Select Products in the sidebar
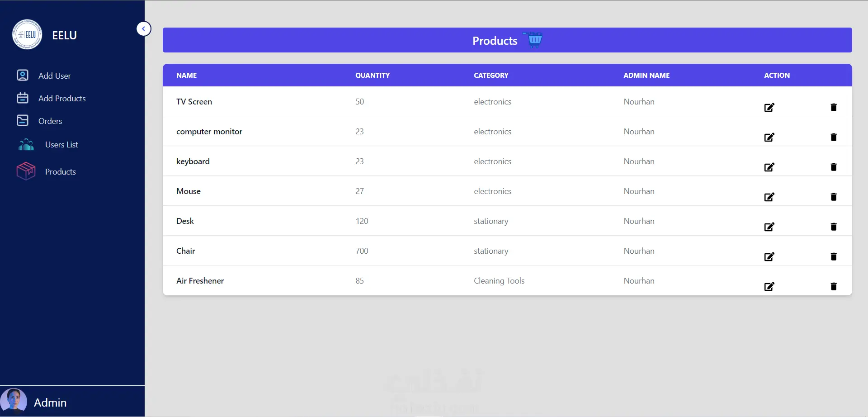 [61, 172]
